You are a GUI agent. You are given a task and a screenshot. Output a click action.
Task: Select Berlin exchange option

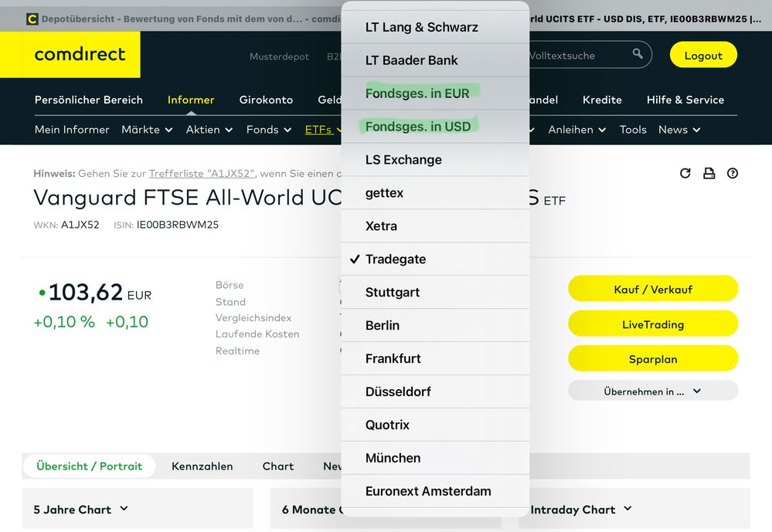pyautogui.click(x=435, y=325)
